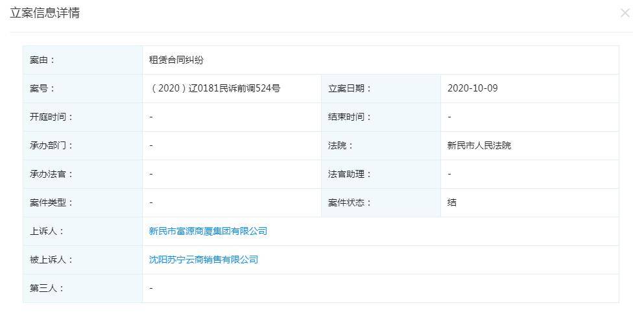644x327 pixels.
Task: Select the 新民市人民法院 court value
Action: (479, 145)
